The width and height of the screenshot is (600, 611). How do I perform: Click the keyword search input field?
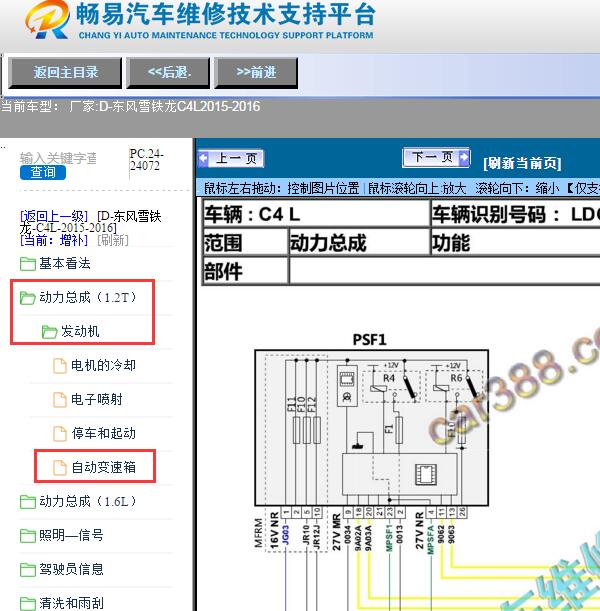pos(58,158)
